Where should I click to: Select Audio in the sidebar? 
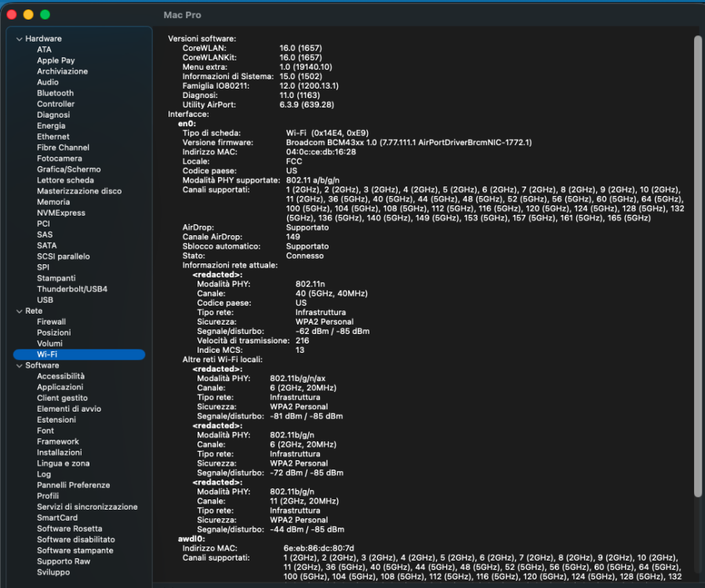[48, 82]
